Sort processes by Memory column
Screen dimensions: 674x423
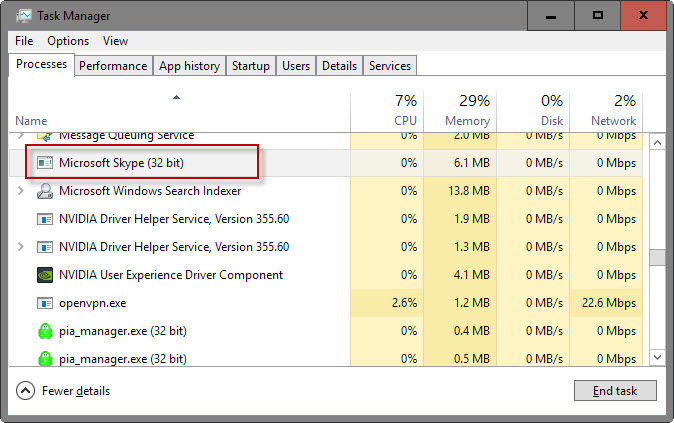coord(460,111)
